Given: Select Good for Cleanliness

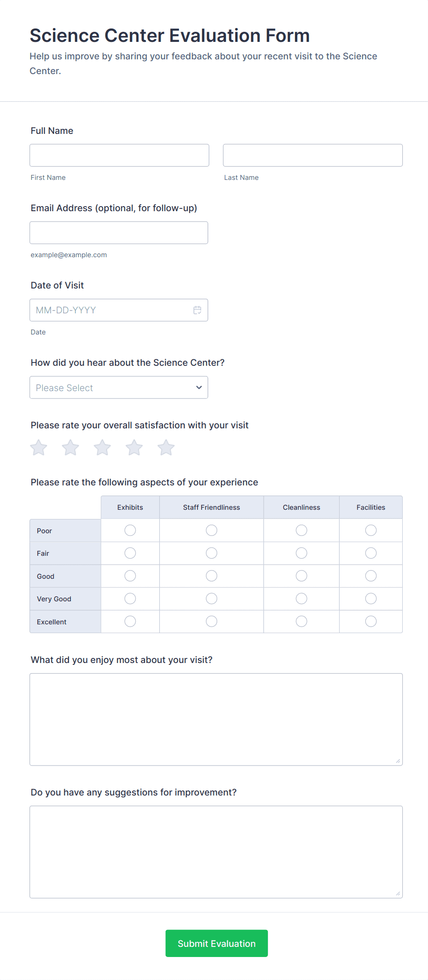Looking at the screenshot, I should point(301,576).
